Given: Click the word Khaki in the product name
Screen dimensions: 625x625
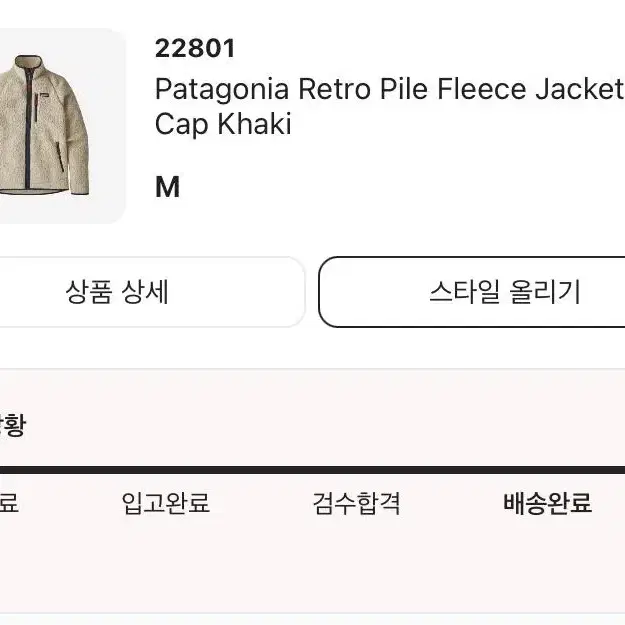Looking at the screenshot, I should 254,124.
